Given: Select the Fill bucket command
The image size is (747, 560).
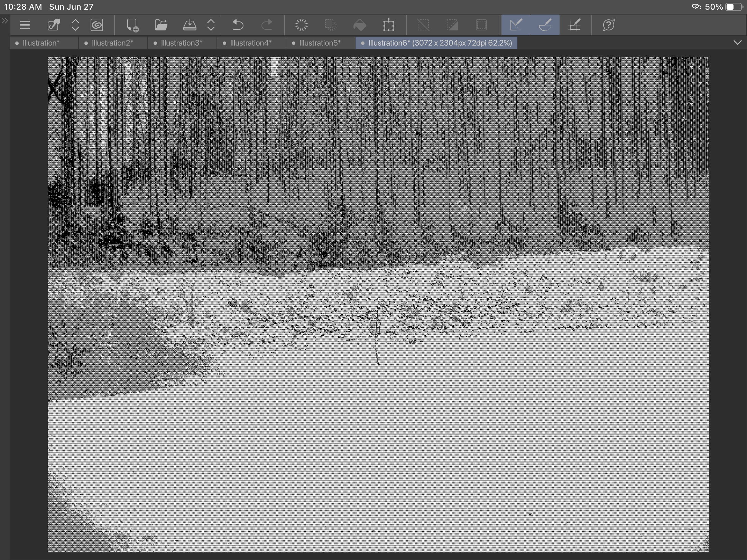Looking at the screenshot, I should [360, 25].
